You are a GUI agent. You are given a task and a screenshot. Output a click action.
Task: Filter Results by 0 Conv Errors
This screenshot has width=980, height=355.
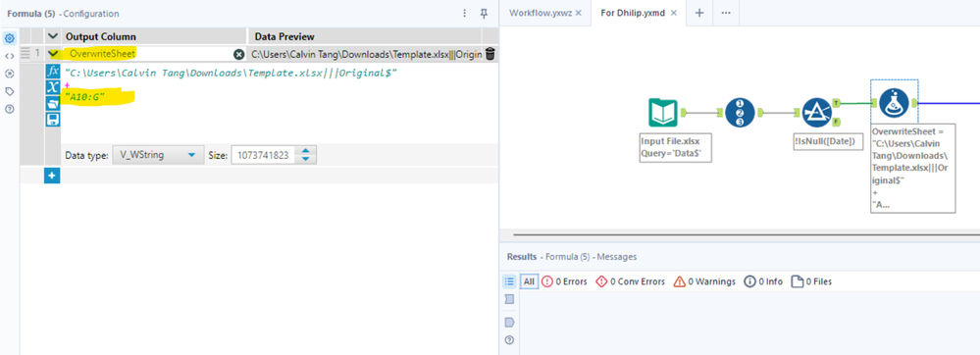click(630, 281)
